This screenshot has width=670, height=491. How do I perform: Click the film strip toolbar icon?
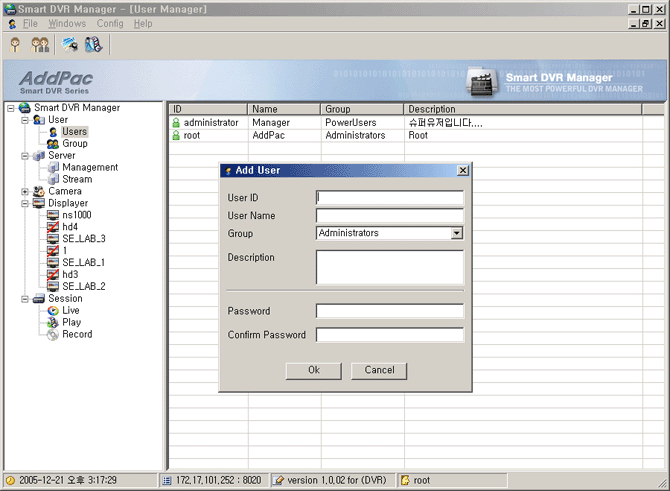point(94,44)
